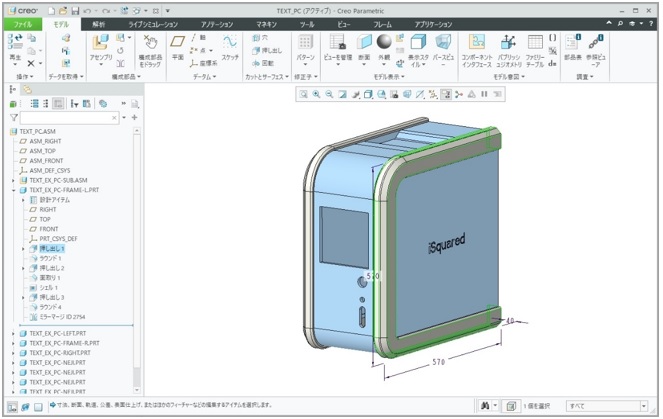Click the refit icon in graphics toolbar
Viewport: 663px width, 419px height.
303,94
